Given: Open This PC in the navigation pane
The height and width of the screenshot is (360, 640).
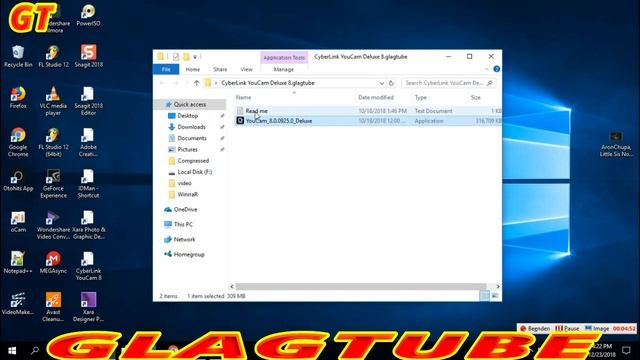Looking at the screenshot, I should [183, 224].
